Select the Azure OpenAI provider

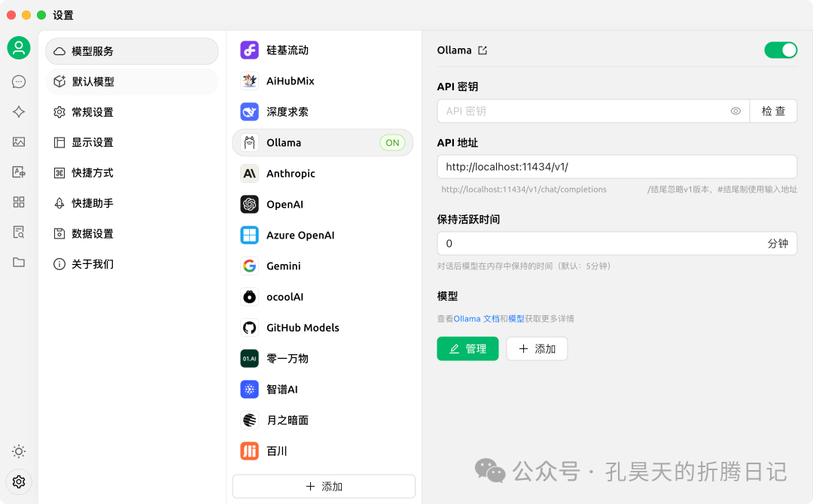tap(322, 235)
